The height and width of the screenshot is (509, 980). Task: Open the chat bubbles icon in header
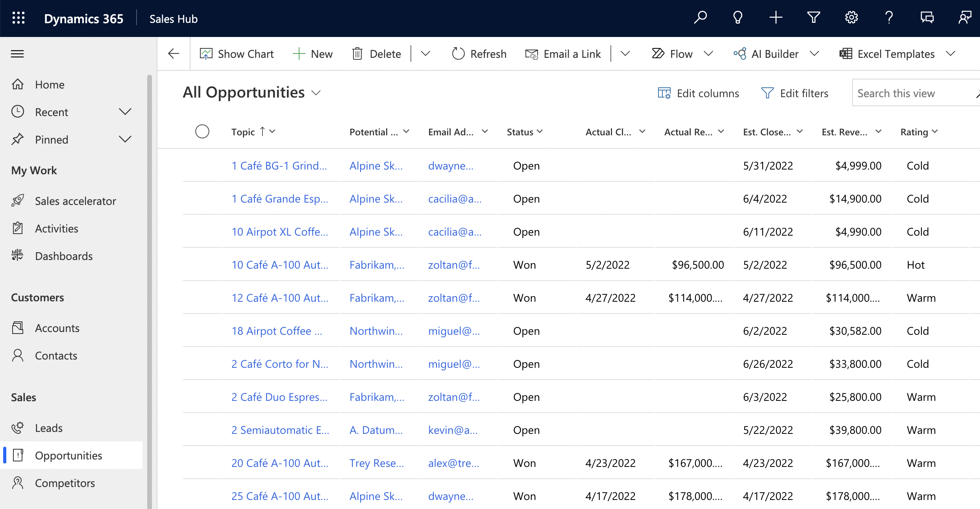[927, 18]
